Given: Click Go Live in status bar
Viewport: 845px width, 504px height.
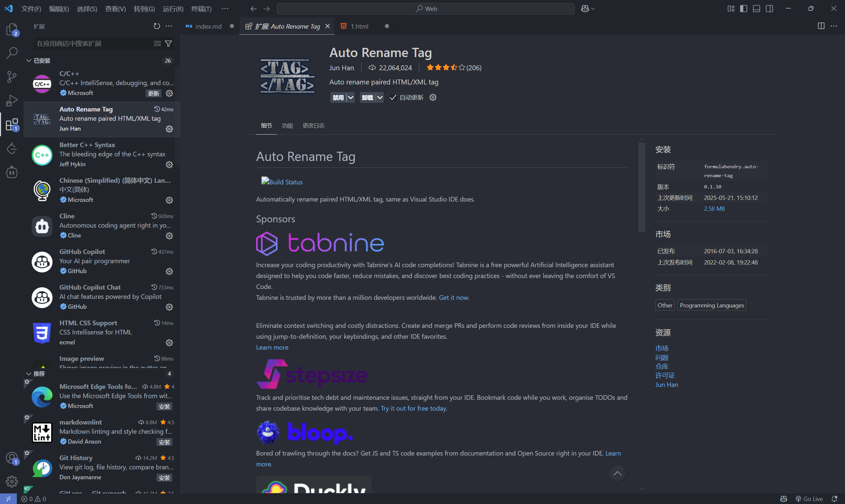Looking at the screenshot, I should point(809,499).
